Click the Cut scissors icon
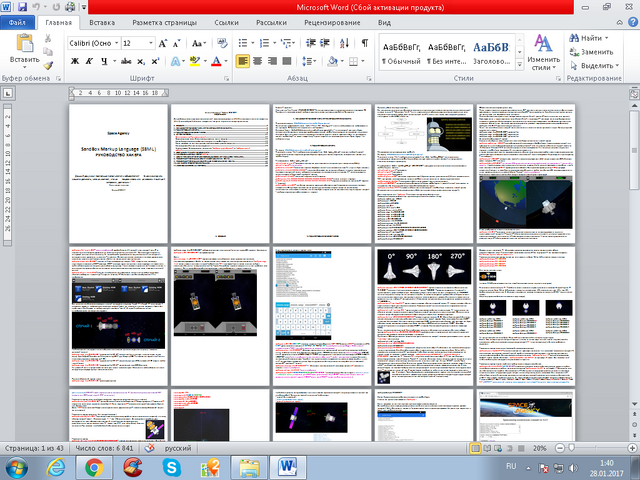The image size is (640, 480). click(x=48, y=38)
